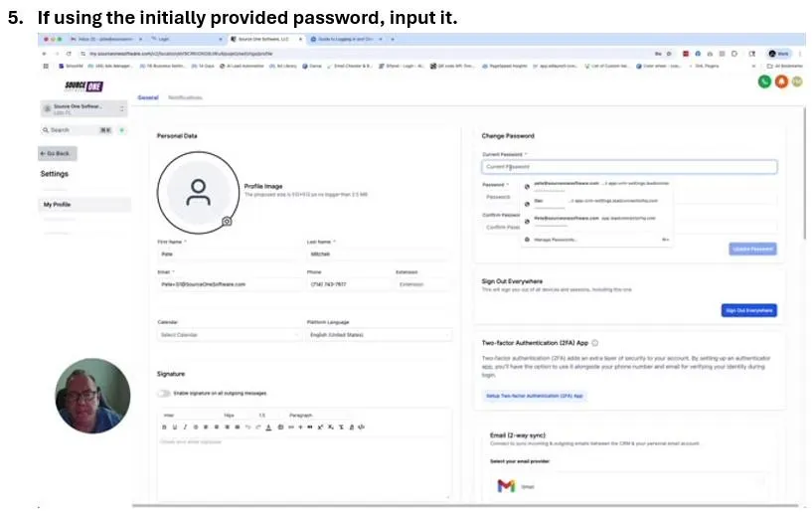Viewport: 812px width, 512px height.
Task: Click the undo icon in signature toolbar
Action: (x=247, y=427)
